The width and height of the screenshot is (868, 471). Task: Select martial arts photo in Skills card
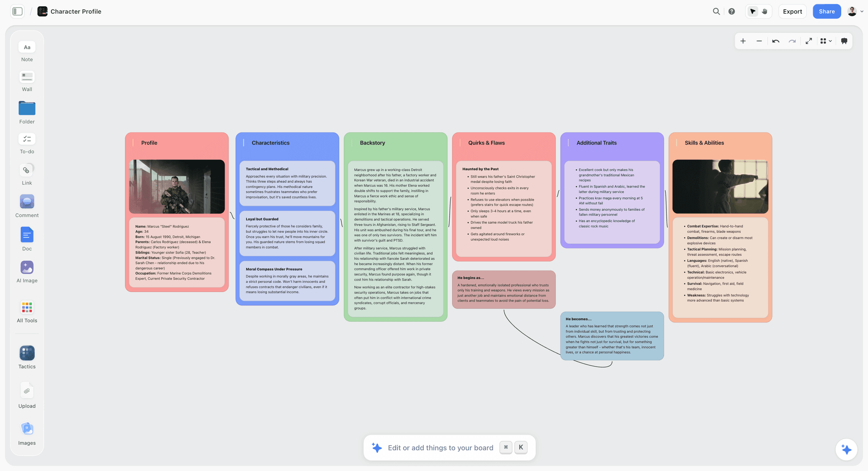pyautogui.click(x=720, y=187)
